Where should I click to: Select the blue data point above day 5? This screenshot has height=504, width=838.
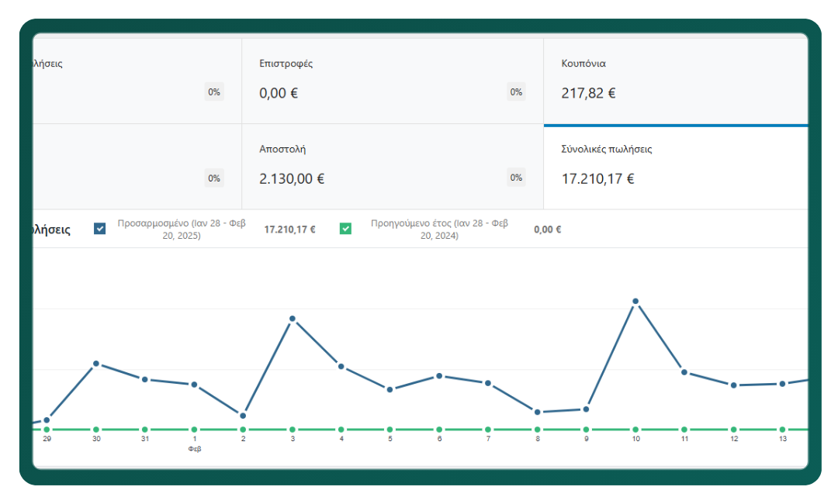pos(390,389)
